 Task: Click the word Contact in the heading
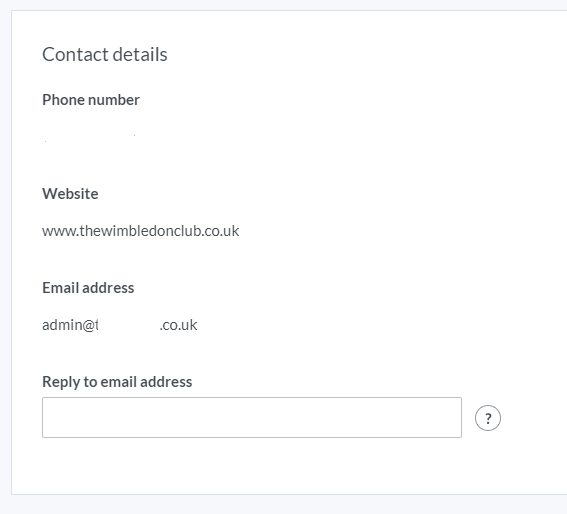[71, 55]
